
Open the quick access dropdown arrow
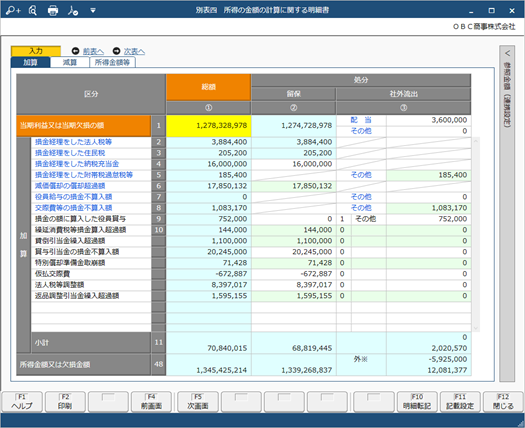pos(93,11)
